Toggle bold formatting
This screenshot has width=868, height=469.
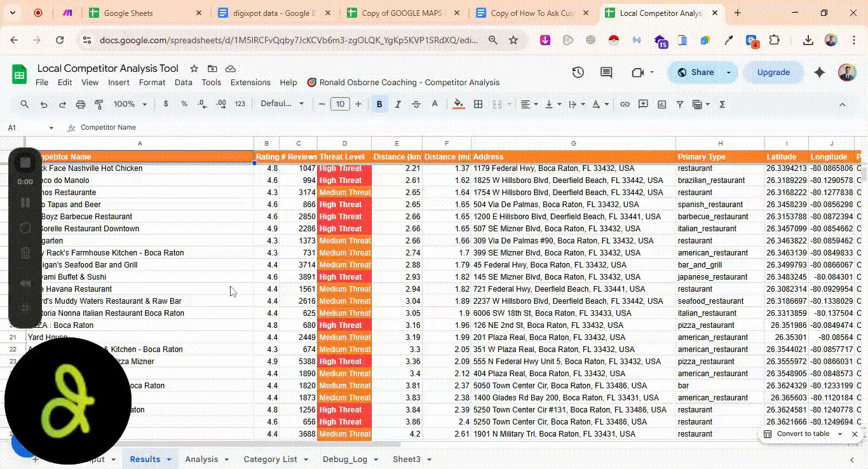tap(379, 104)
